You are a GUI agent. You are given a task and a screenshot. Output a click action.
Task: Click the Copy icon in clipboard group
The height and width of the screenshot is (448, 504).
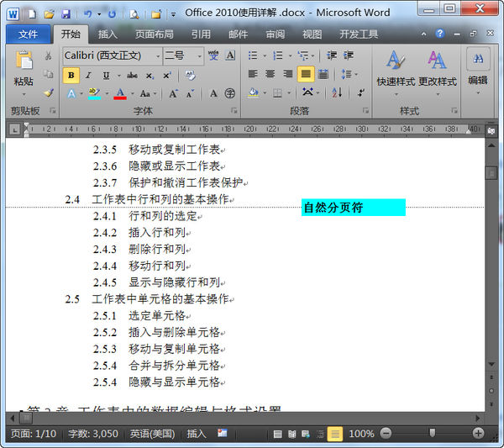[48, 74]
